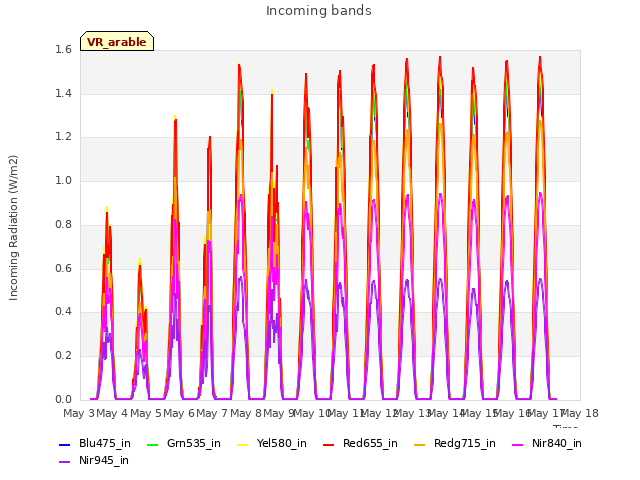Click the purple Nir945_in legend swatch
This screenshot has width=640, height=480.
pyautogui.click(x=65, y=462)
